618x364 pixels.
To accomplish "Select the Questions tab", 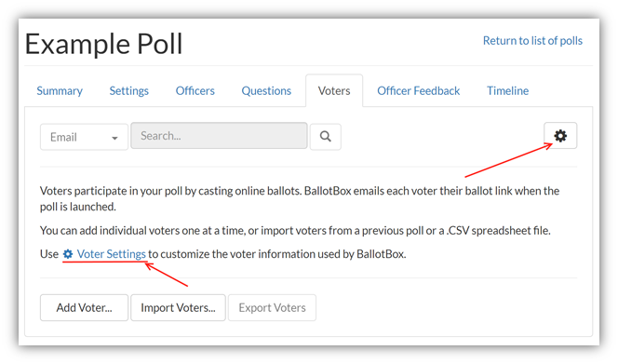I will (266, 90).
